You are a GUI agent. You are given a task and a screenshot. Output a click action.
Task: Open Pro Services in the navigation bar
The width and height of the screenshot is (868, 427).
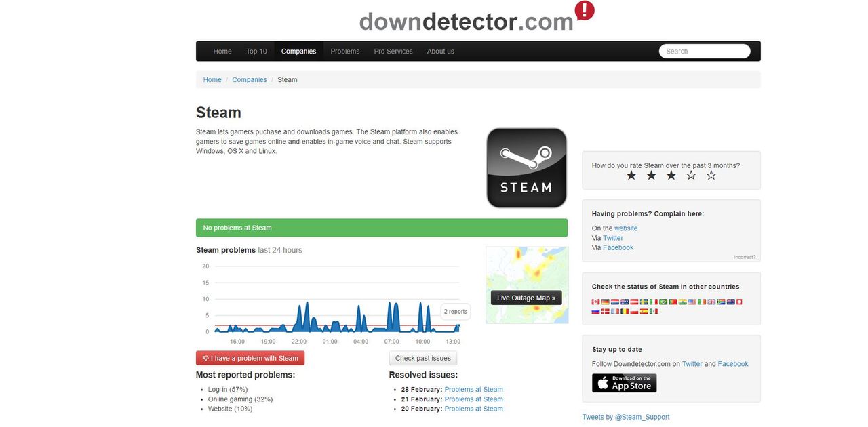pyautogui.click(x=393, y=51)
